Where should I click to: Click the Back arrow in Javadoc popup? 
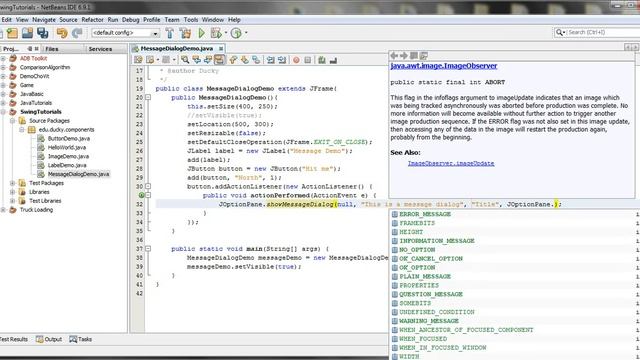point(394,56)
